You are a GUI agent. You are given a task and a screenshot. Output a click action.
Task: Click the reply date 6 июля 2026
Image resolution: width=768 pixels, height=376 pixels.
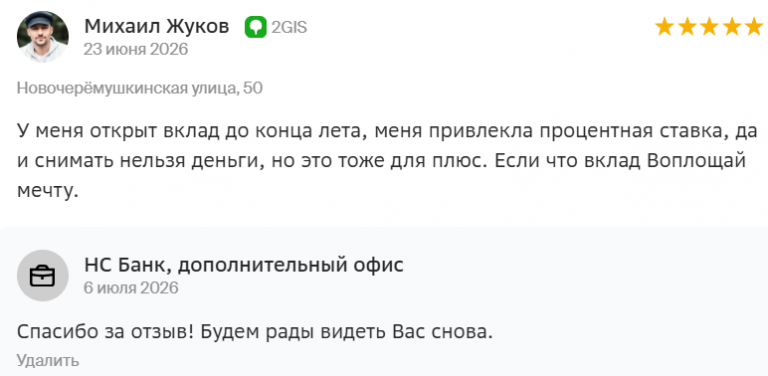131,288
